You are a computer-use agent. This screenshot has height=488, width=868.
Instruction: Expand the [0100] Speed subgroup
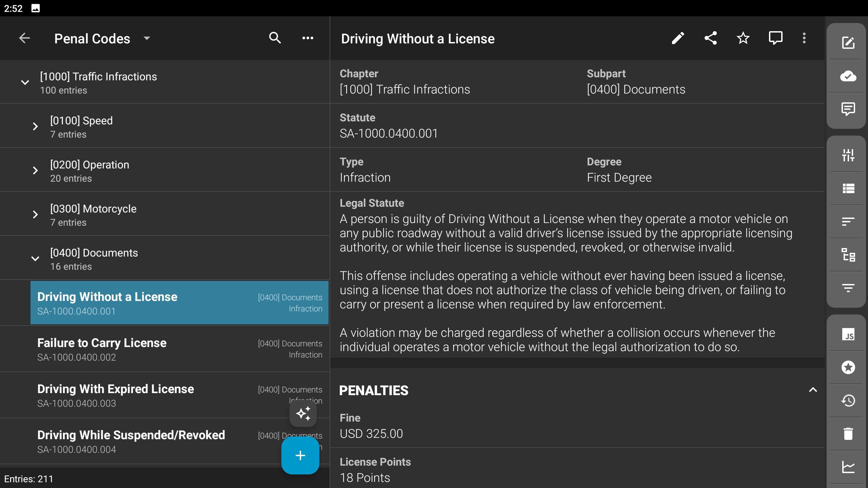[35, 126]
